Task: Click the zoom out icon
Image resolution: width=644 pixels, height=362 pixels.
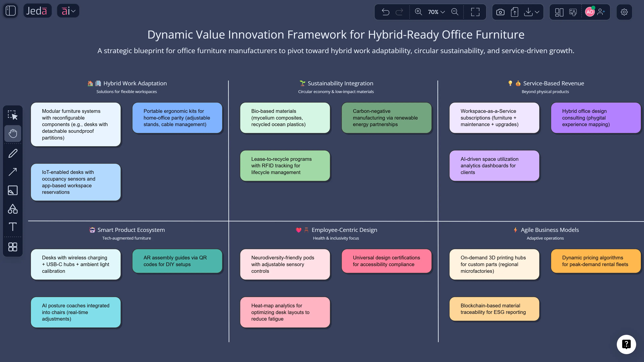Action: point(455,12)
